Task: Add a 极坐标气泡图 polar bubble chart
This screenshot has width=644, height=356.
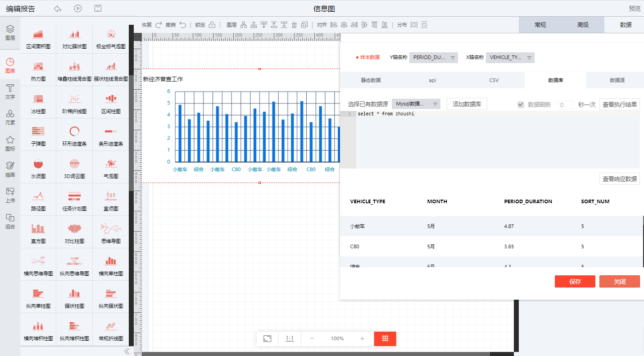Action: [111, 39]
